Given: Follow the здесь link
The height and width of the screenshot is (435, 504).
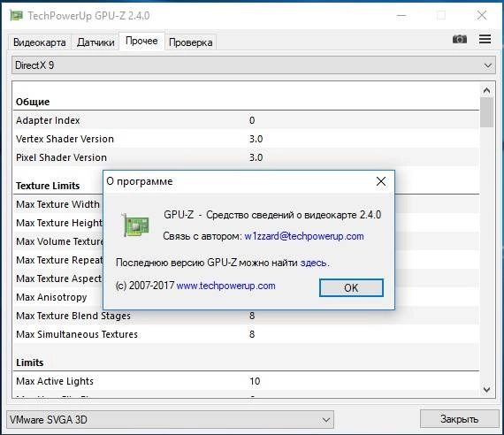Looking at the screenshot, I should point(314,263).
